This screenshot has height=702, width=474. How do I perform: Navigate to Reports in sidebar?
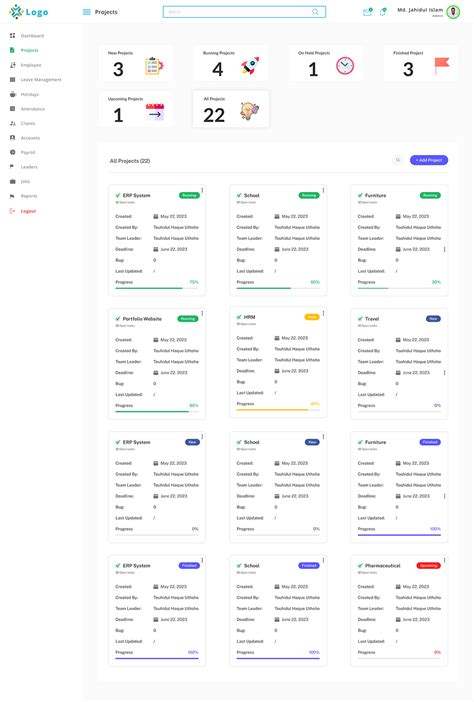tap(29, 196)
